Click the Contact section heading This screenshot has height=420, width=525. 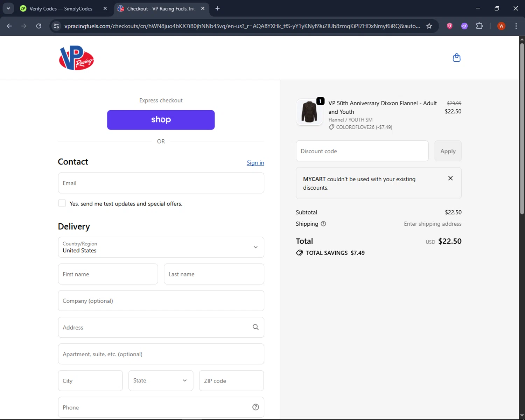73,162
